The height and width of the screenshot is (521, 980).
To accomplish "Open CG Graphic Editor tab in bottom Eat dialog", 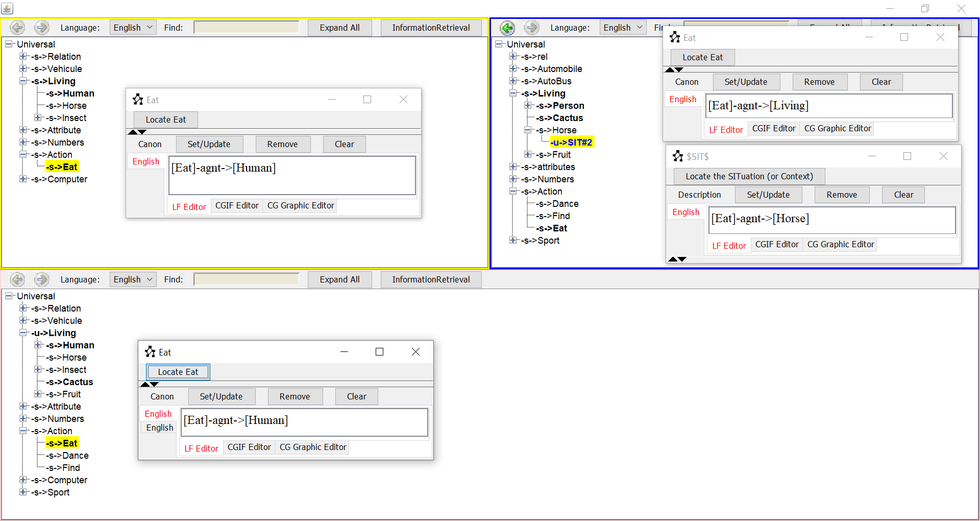I will coord(313,447).
